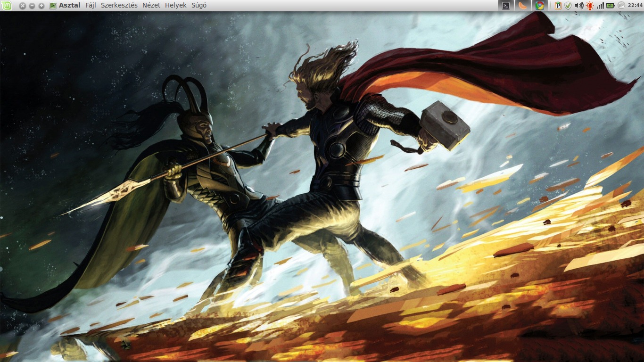644x362 pixels.
Task: Open the Helyek menu
Action: coord(176,6)
